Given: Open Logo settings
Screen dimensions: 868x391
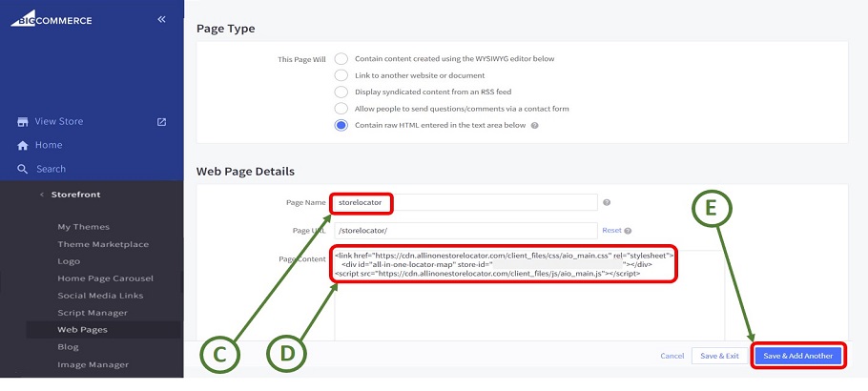Looking at the screenshot, I should click(x=69, y=261).
